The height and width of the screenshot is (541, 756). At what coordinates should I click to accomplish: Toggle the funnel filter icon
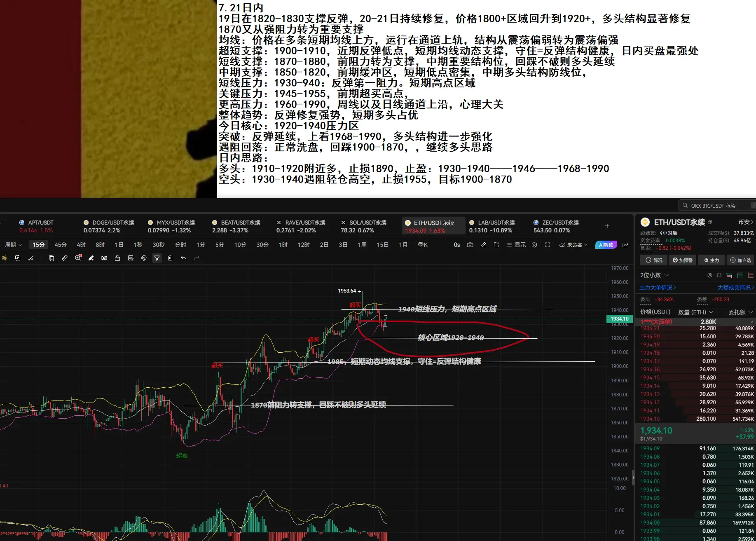[x=157, y=258]
